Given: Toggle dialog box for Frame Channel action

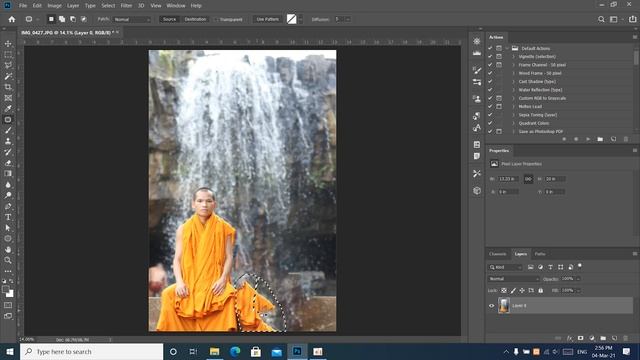Looking at the screenshot, I should coord(499,65).
